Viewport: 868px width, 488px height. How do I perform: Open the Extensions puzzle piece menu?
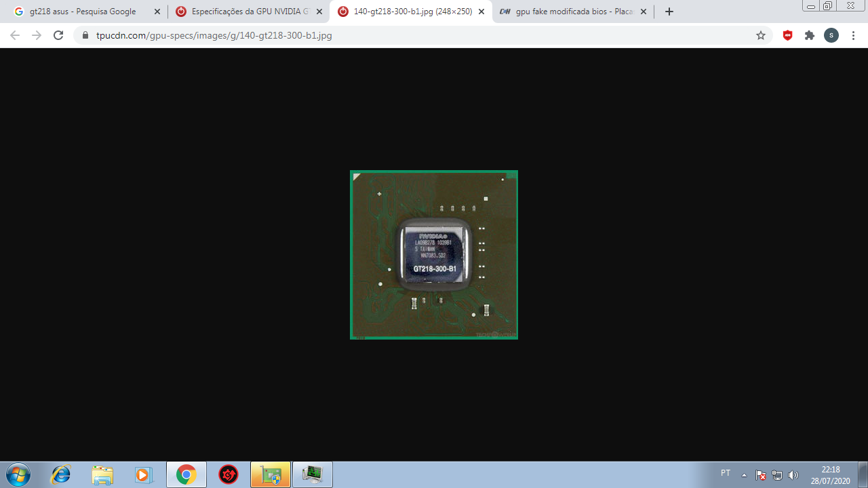click(810, 35)
